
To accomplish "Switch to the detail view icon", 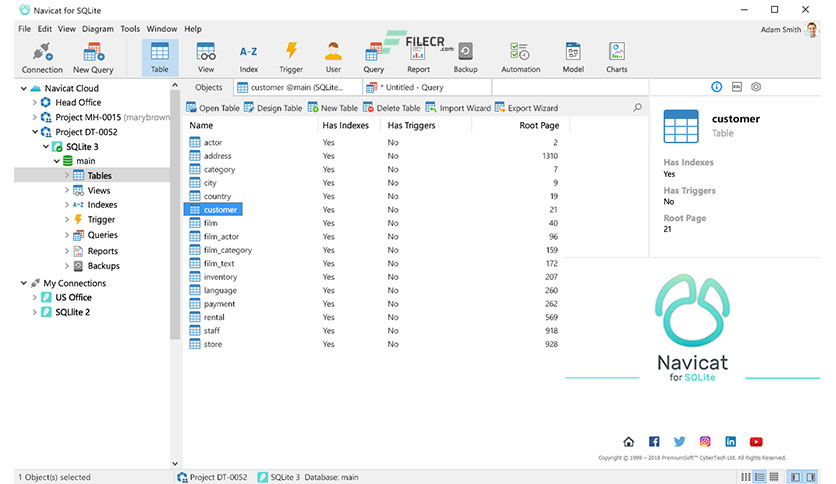I will [760, 477].
